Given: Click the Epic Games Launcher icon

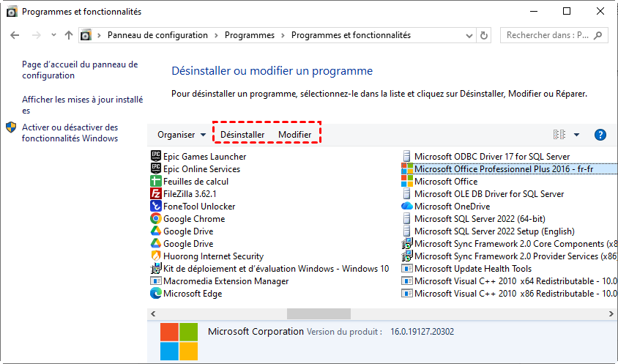Looking at the screenshot, I should point(155,156).
